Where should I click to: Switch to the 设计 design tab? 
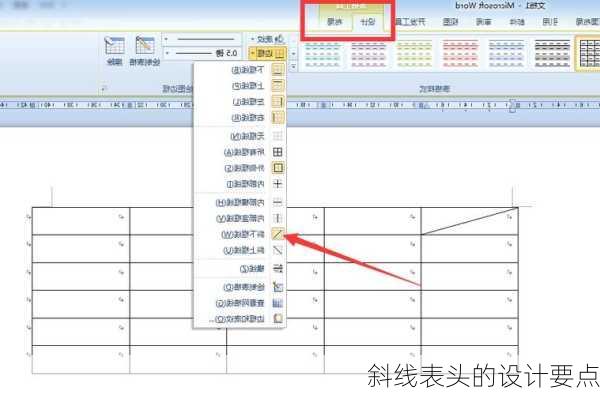coord(368,22)
